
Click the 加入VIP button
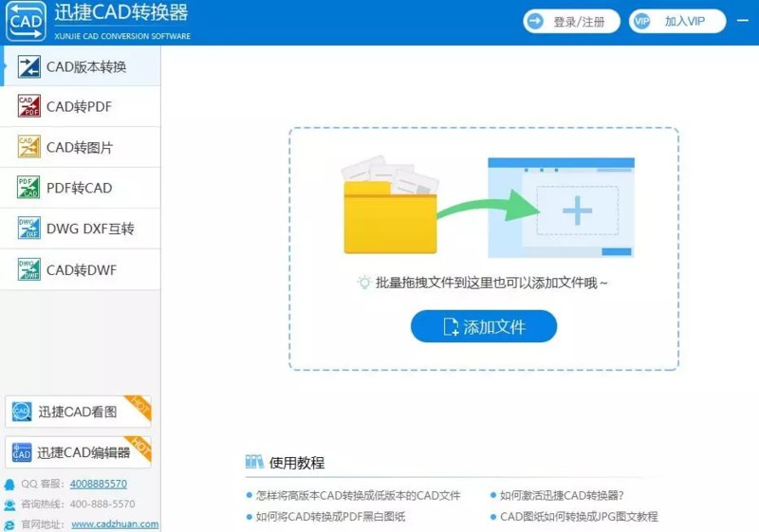tap(677, 21)
